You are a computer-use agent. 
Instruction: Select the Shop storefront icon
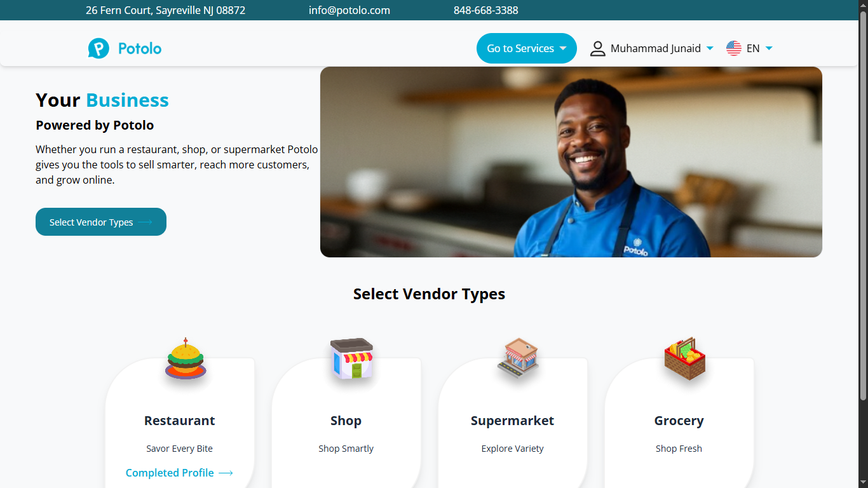point(351,358)
